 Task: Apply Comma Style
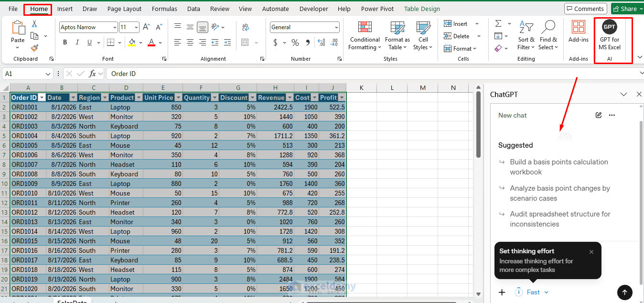coord(308,43)
